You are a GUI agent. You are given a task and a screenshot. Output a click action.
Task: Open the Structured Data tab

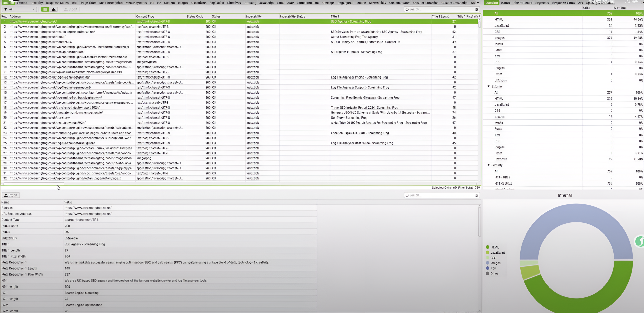[308, 3]
